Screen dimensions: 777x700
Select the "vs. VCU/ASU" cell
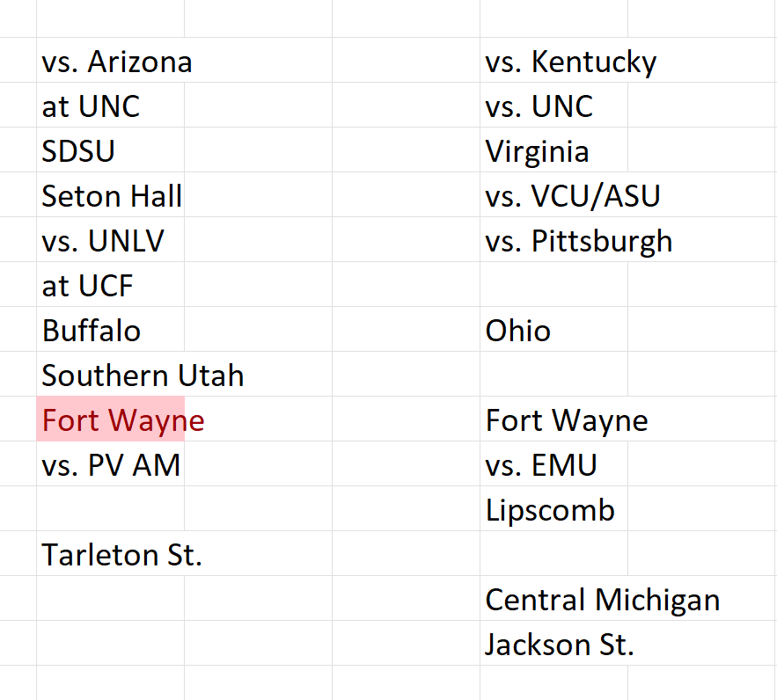[553, 197]
